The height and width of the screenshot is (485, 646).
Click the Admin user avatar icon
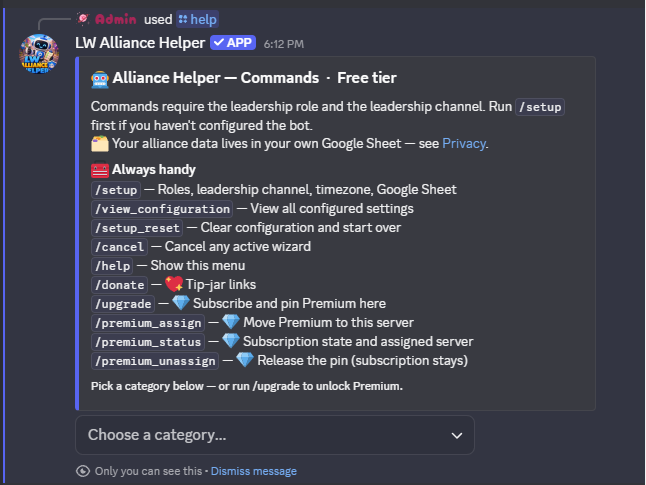pos(84,19)
